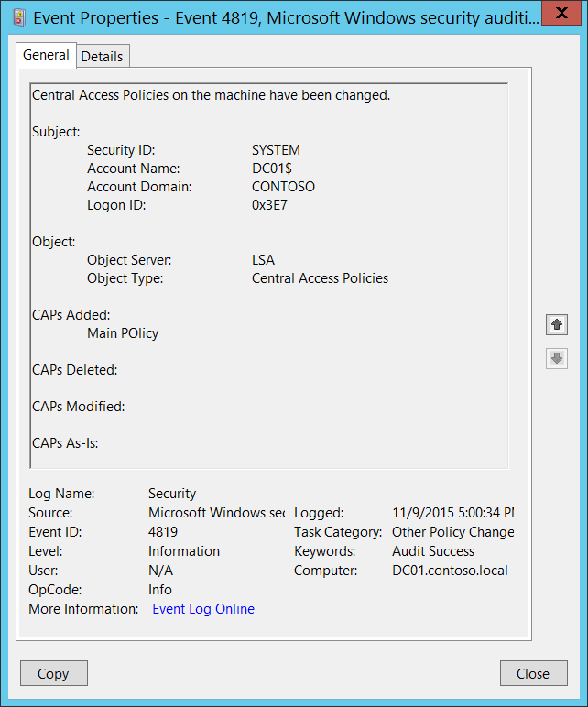Click the 'Security ID:' field label
This screenshot has width=588, height=707.
tap(121, 149)
